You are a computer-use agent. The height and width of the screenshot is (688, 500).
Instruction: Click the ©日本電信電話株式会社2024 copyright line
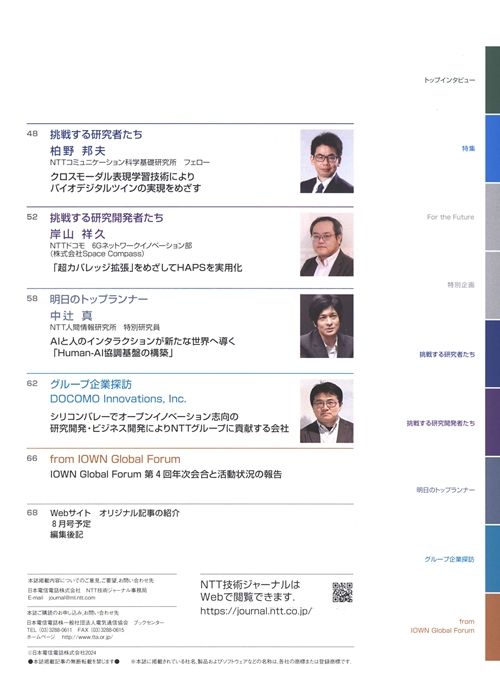coord(61,653)
